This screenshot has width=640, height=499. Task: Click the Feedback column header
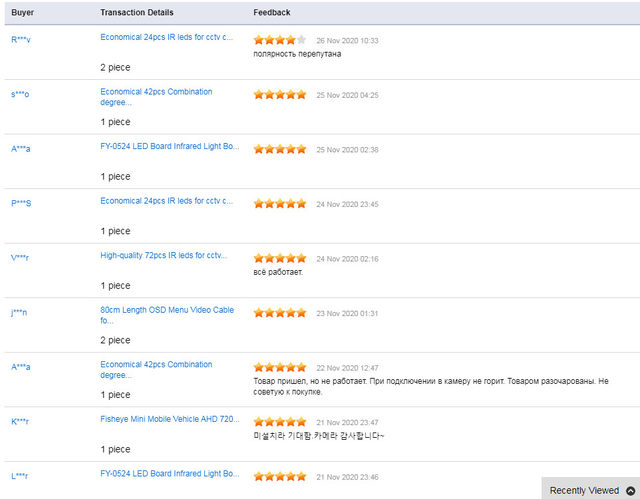coord(272,12)
